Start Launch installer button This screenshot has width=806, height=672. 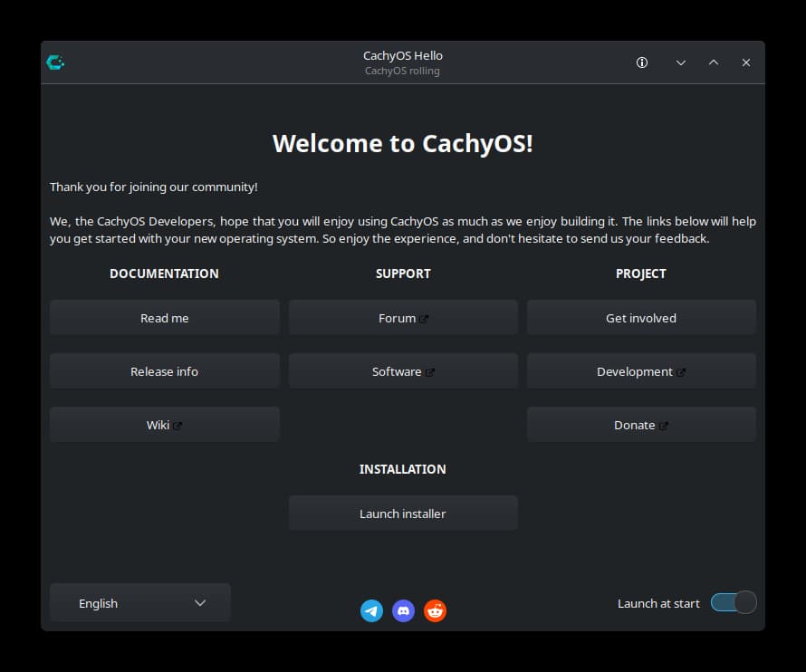click(x=403, y=514)
